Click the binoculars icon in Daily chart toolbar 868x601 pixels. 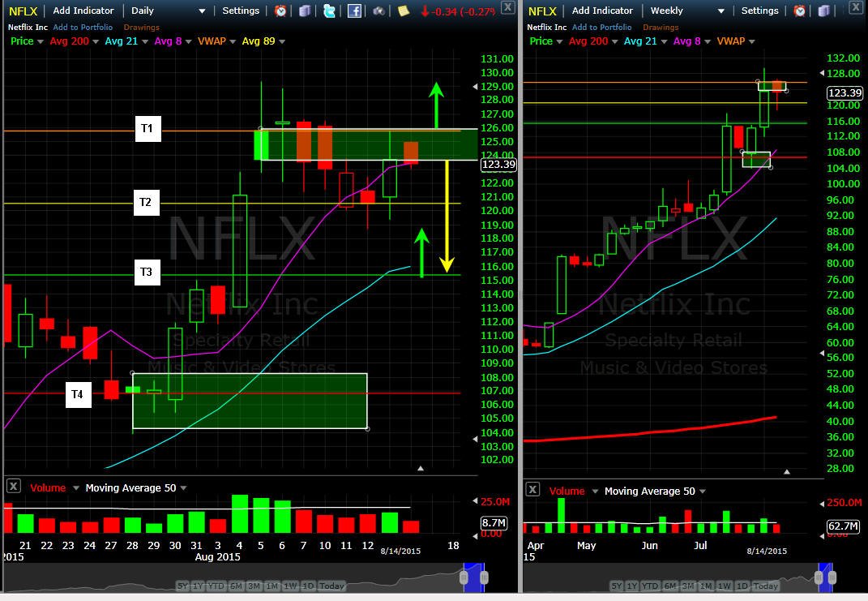click(x=378, y=11)
